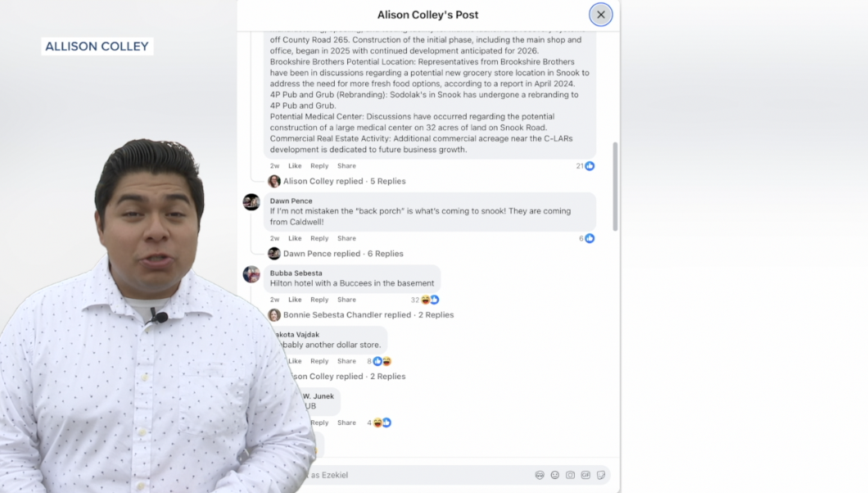Close Alison Colley's Post dialog
The width and height of the screenshot is (868, 493).
point(600,15)
